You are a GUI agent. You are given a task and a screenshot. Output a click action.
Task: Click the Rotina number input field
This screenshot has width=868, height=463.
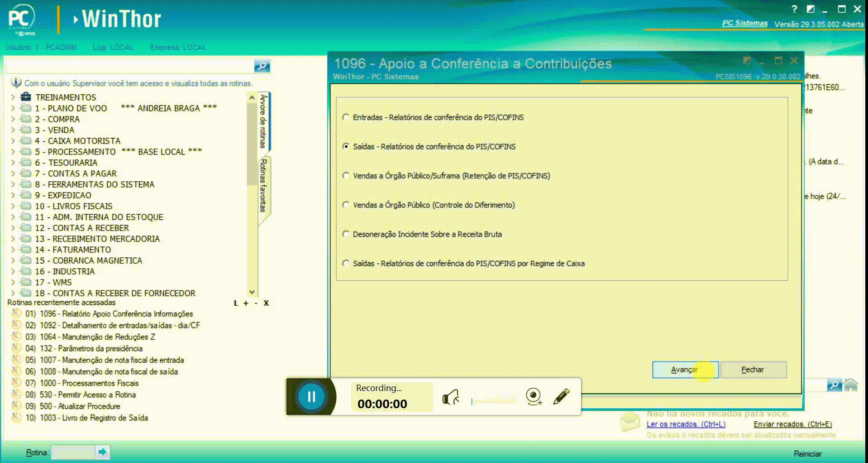[73, 452]
